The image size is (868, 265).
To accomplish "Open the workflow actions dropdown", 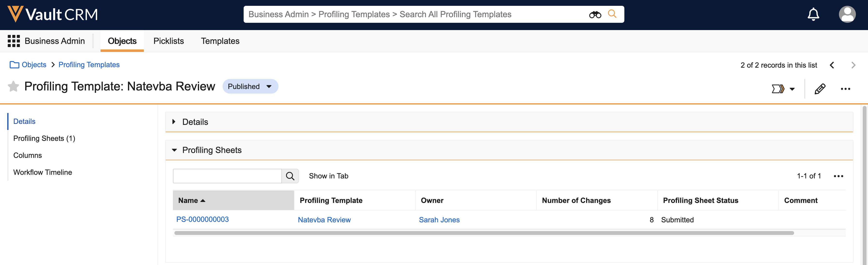I will pos(783,89).
